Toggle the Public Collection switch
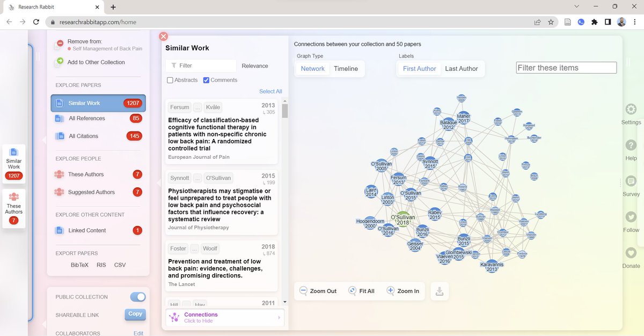 [138, 297]
